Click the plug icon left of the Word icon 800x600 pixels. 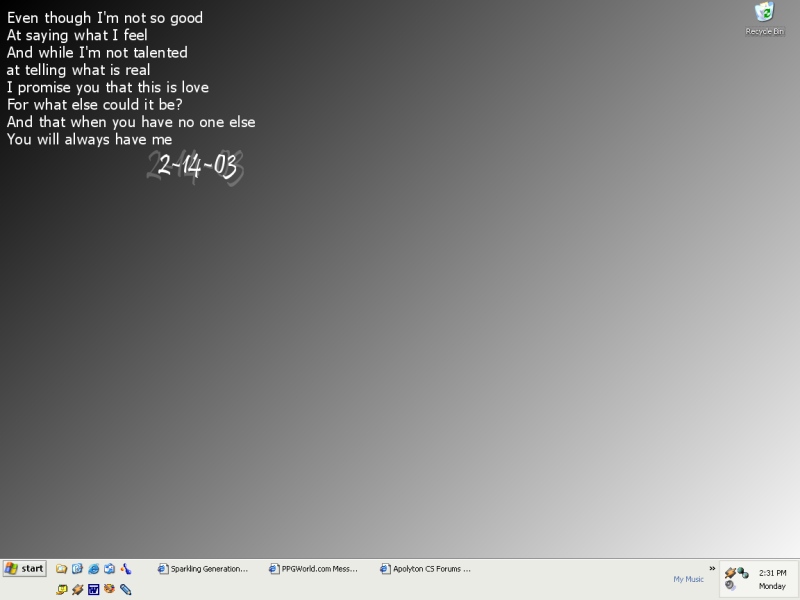(x=77, y=589)
